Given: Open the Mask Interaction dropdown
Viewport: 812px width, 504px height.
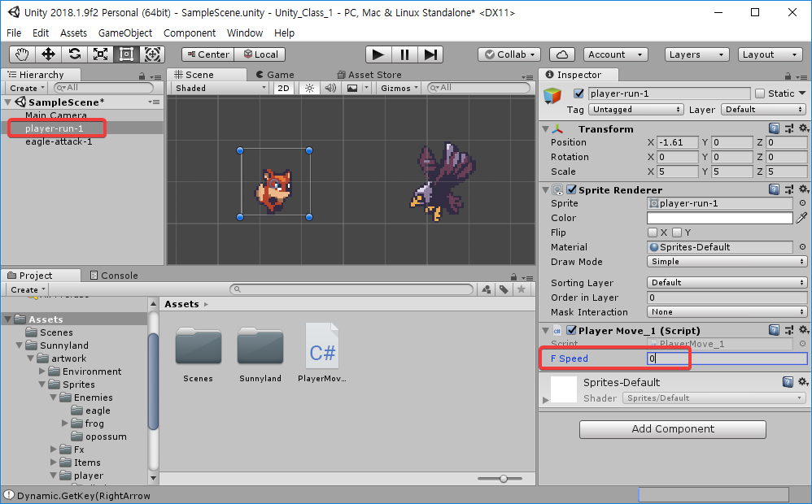Looking at the screenshot, I should click(x=727, y=312).
